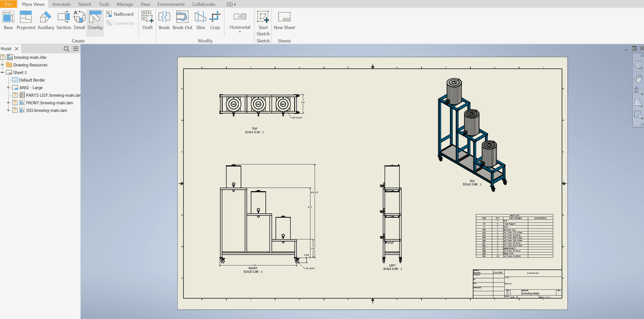Screen dimensions: 644x319
Task: Create a Section view
Action: point(63,20)
